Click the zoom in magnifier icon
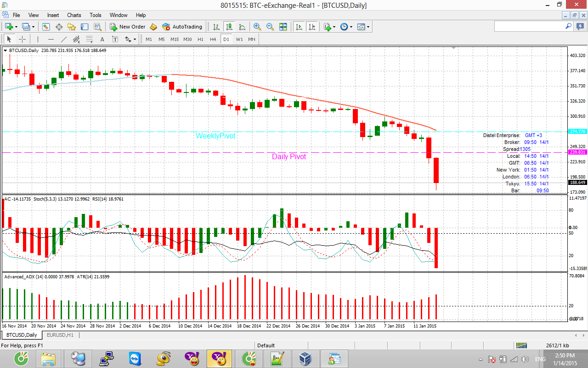588x368 pixels. (x=257, y=27)
